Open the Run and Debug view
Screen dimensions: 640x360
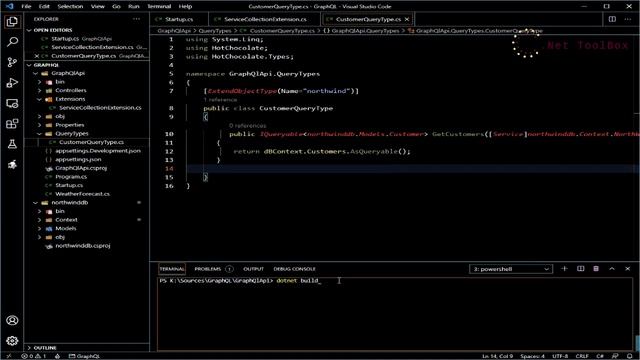point(12,83)
